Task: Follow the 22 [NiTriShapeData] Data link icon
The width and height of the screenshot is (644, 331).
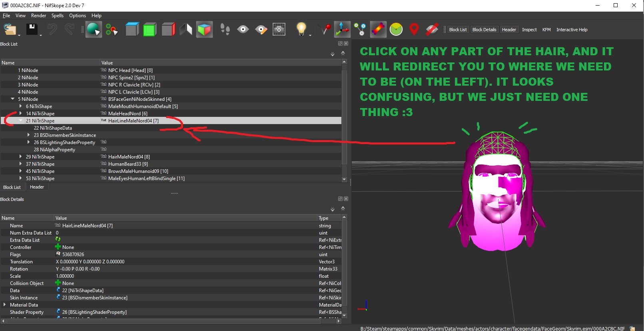Action: coord(58,290)
